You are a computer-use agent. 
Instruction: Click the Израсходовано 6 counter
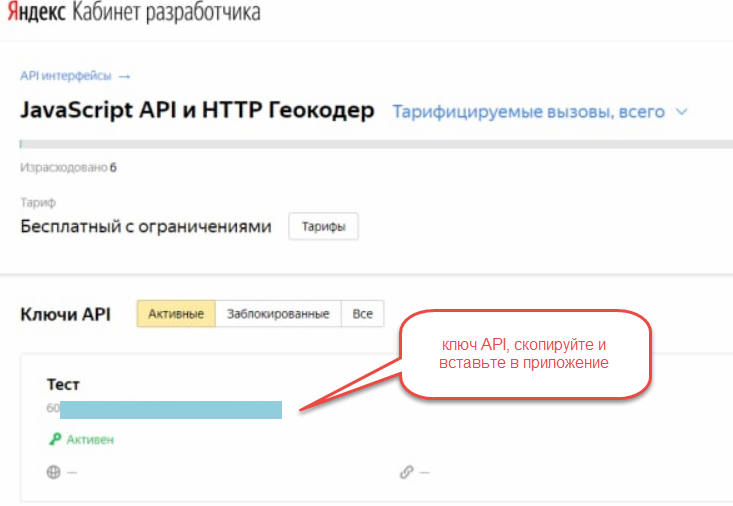68,167
